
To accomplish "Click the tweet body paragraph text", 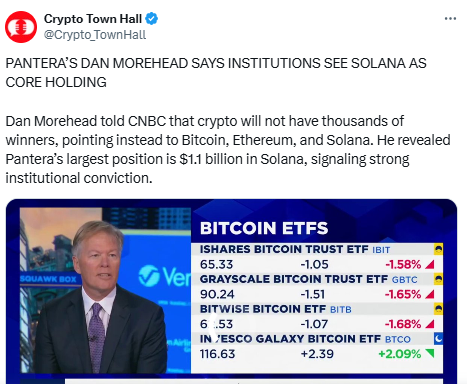I will pos(228,149).
